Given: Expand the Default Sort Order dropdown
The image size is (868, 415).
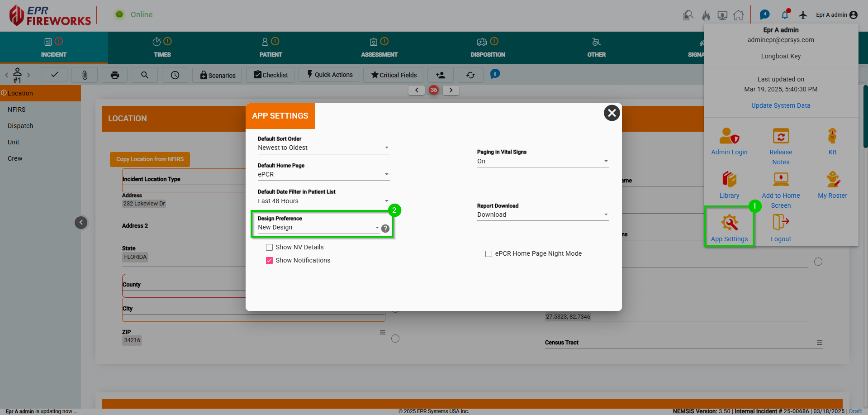Looking at the screenshot, I should [323, 148].
